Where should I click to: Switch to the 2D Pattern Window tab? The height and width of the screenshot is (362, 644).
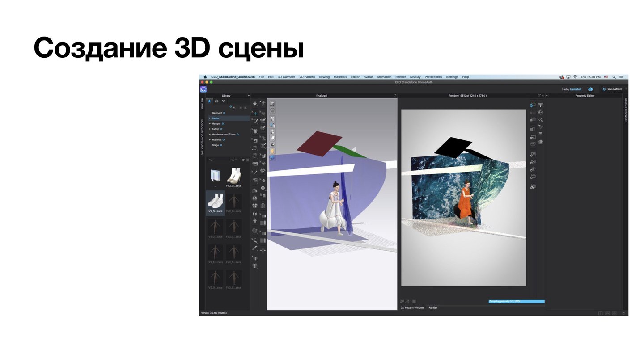pos(412,308)
